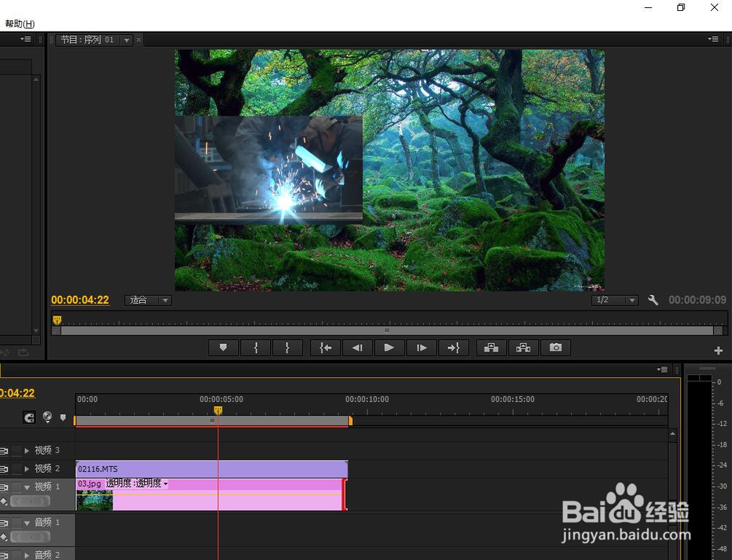Export frame with the camera icon
Screen dimensions: 732x560
pyautogui.click(x=556, y=348)
